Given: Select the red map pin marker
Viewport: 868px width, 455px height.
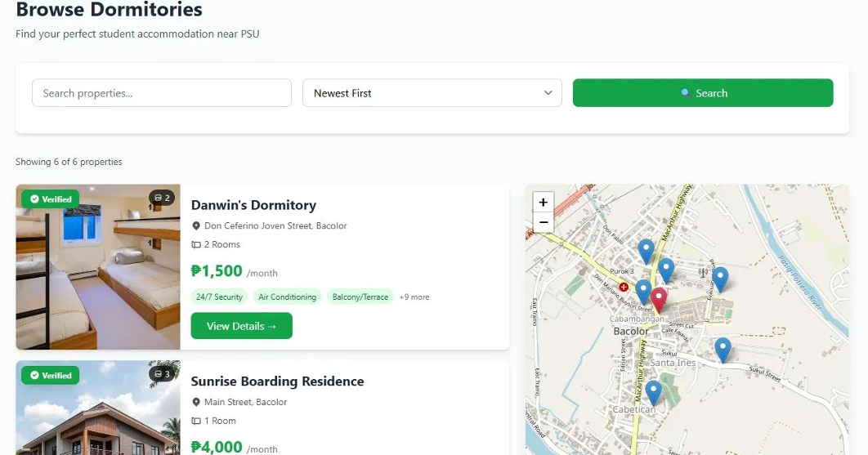Looking at the screenshot, I should pyautogui.click(x=658, y=300).
